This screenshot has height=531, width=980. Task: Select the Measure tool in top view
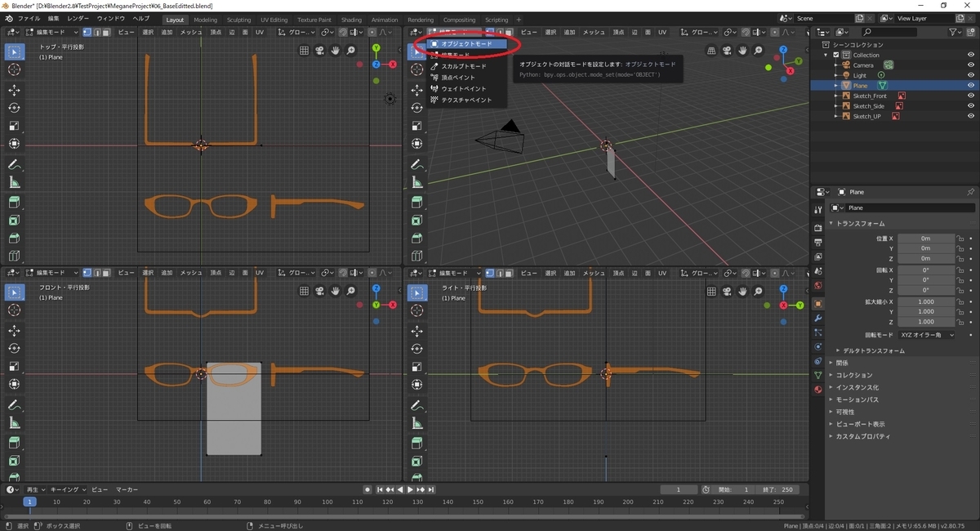pyautogui.click(x=14, y=182)
